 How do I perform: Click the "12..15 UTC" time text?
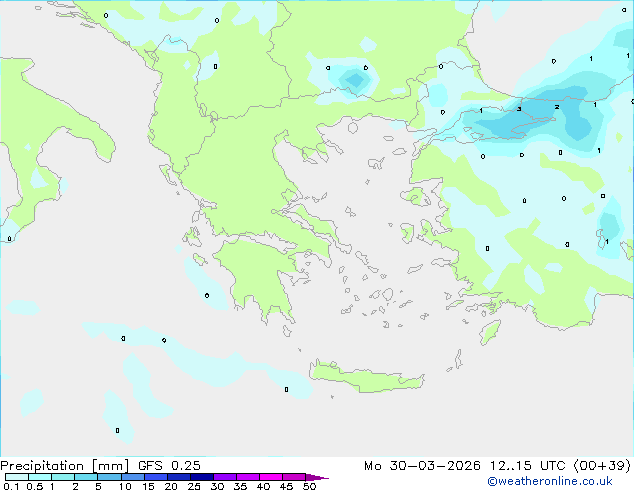(527, 466)
